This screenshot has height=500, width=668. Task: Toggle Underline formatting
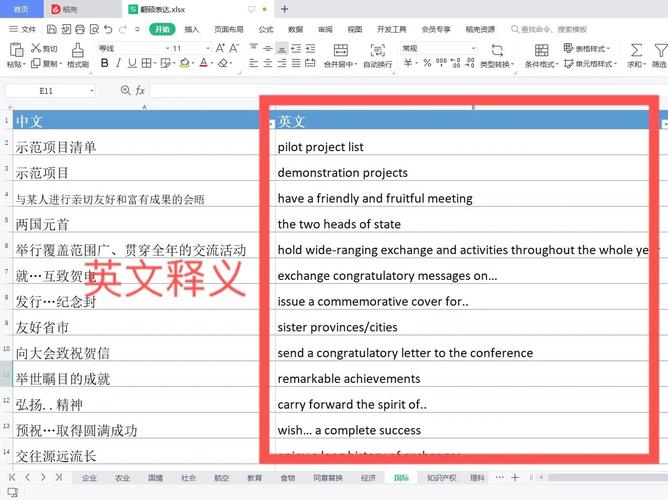[x=132, y=63]
